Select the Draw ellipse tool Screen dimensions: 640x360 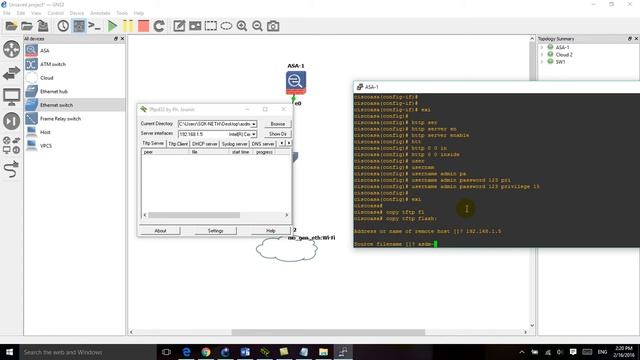click(x=226, y=26)
